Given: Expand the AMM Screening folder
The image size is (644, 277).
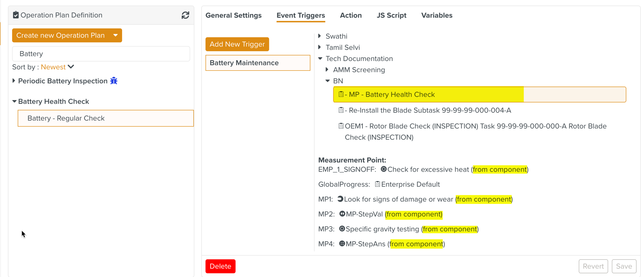Looking at the screenshot, I should 327,70.
